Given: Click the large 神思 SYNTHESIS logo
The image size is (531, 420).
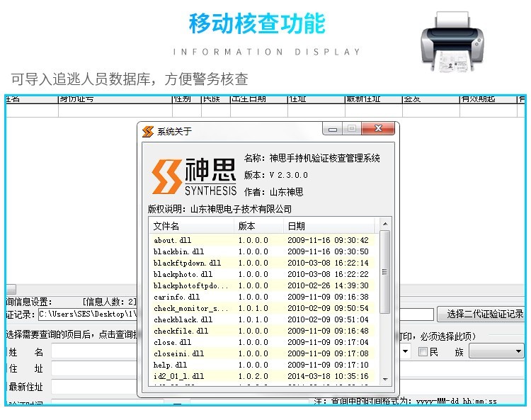Looking at the screenshot, I should coord(194,177).
